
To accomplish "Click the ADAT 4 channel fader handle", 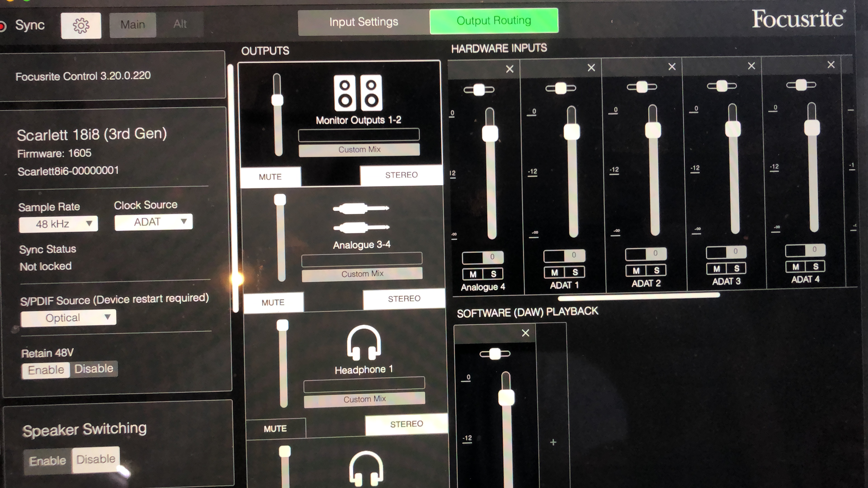I will (812, 128).
